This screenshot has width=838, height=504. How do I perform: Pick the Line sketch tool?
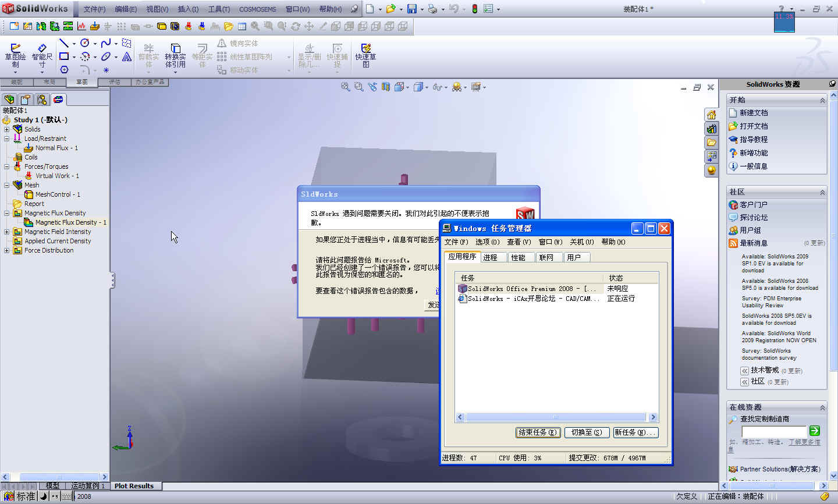(x=64, y=44)
